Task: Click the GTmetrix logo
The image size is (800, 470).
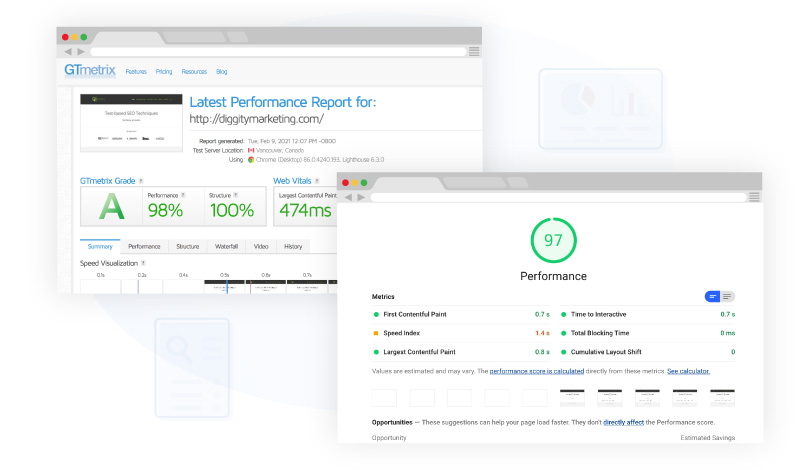Action: point(90,71)
